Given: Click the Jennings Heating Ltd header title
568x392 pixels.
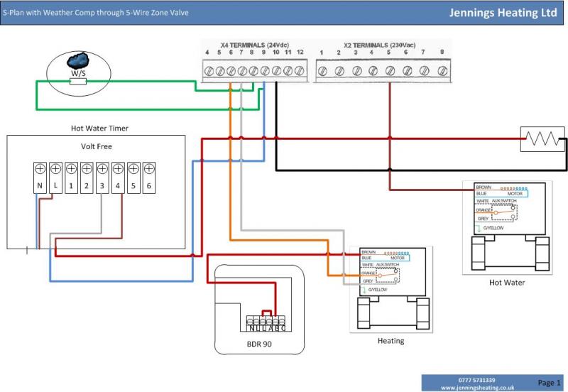Looking at the screenshot, I should click(x=503, y=13).
